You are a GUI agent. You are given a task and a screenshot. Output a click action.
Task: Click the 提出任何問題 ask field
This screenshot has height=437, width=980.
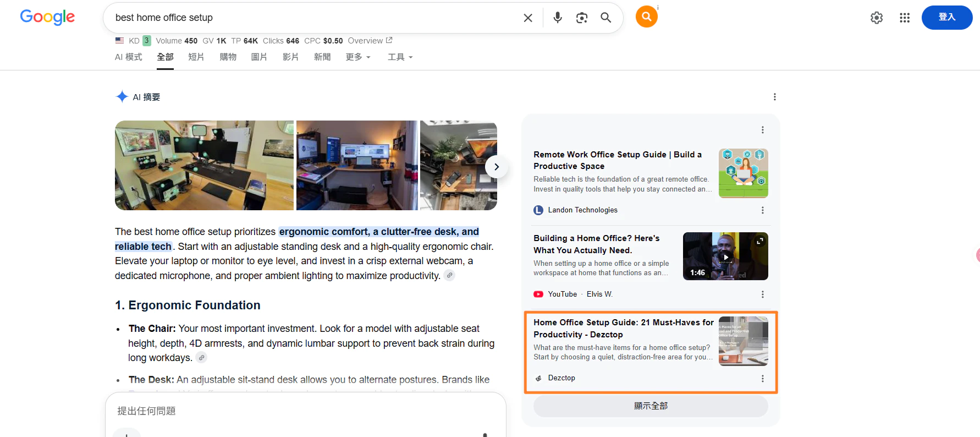point(305,411)
